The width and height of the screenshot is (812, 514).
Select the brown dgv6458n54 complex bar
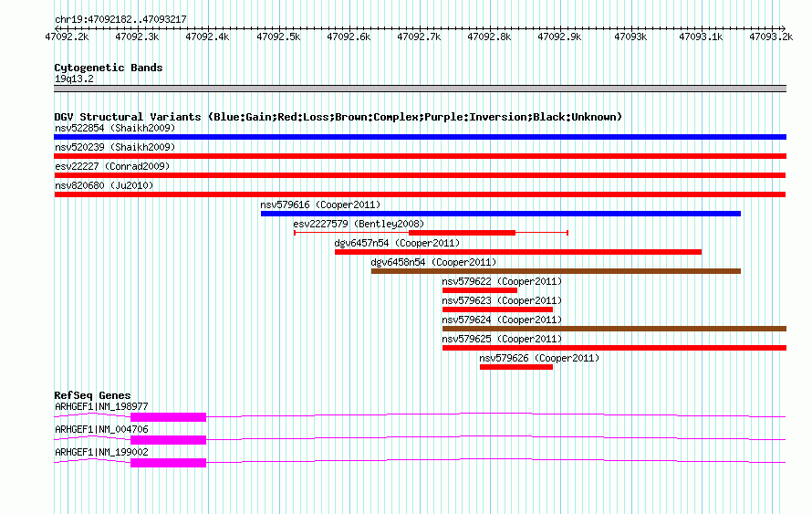coord(557,271)
